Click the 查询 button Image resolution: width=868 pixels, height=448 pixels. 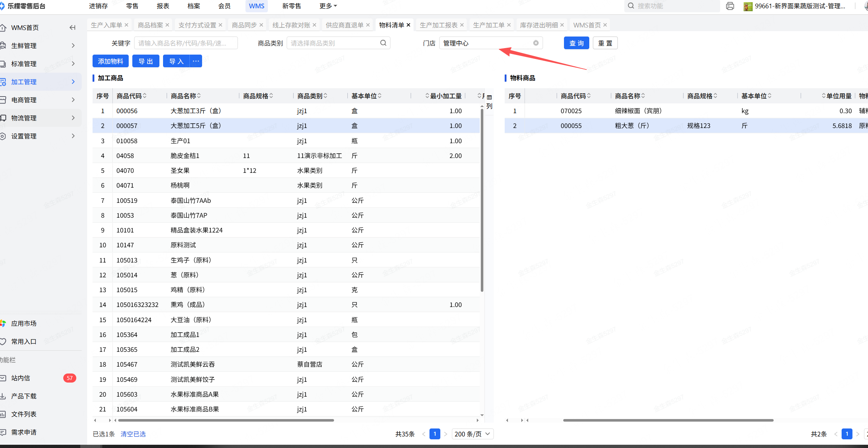[576, 43]
